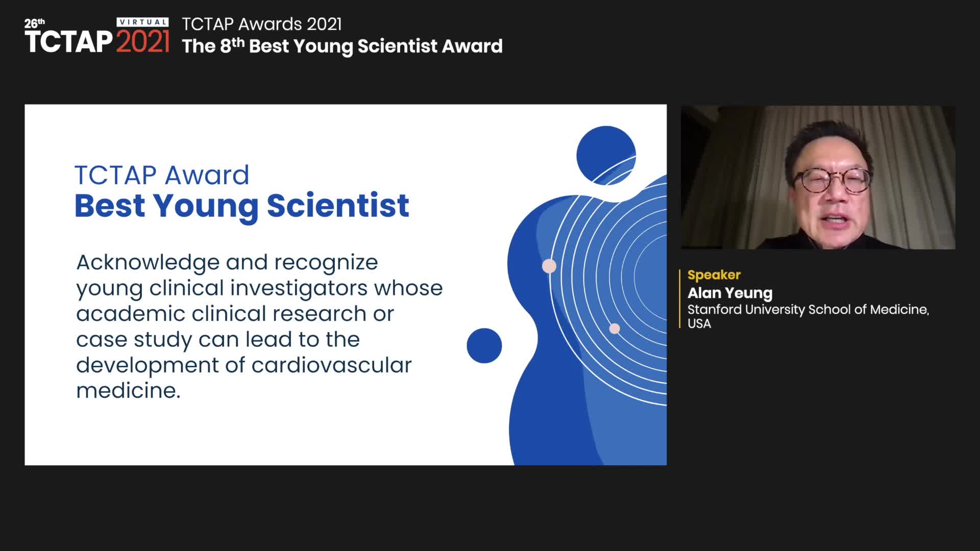The image size is (980, 551).
Task: Click The 8th Best Young Scientist Award title
Action: coord(342,46)
